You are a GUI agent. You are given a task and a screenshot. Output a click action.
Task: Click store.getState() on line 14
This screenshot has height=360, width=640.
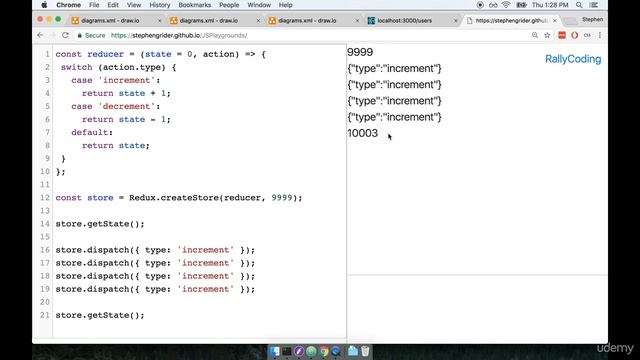pos(100,224)
